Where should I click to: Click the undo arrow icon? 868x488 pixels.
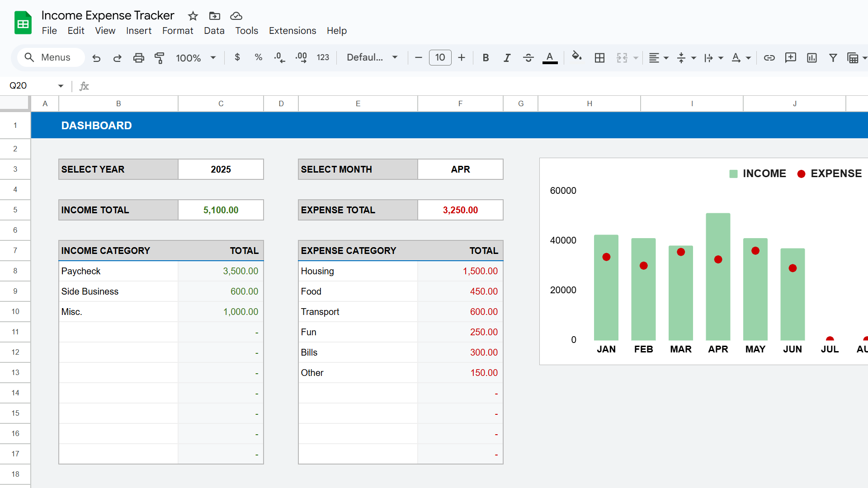(96, 58)
